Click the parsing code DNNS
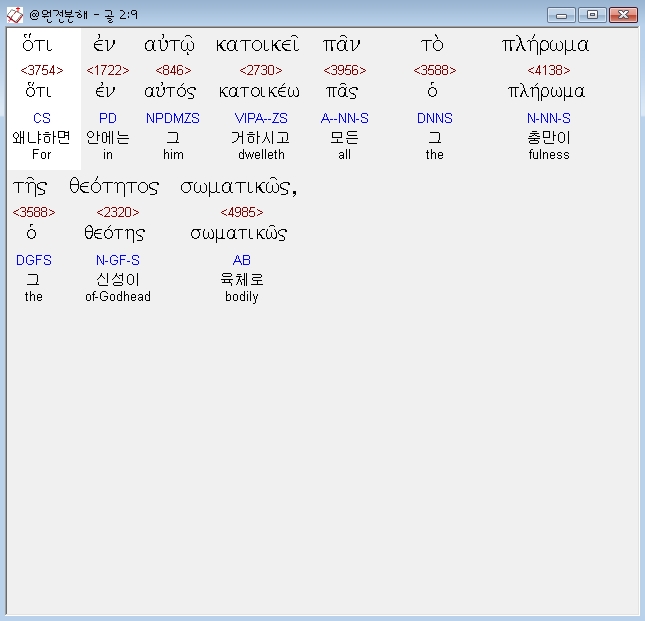 point(435,118)
